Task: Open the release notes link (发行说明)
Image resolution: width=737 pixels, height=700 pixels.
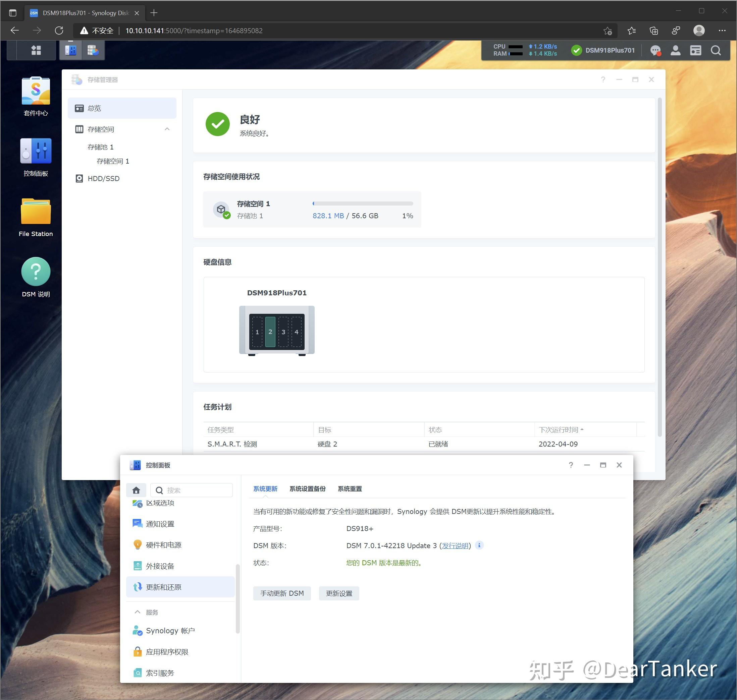Action: click(455, 545)
